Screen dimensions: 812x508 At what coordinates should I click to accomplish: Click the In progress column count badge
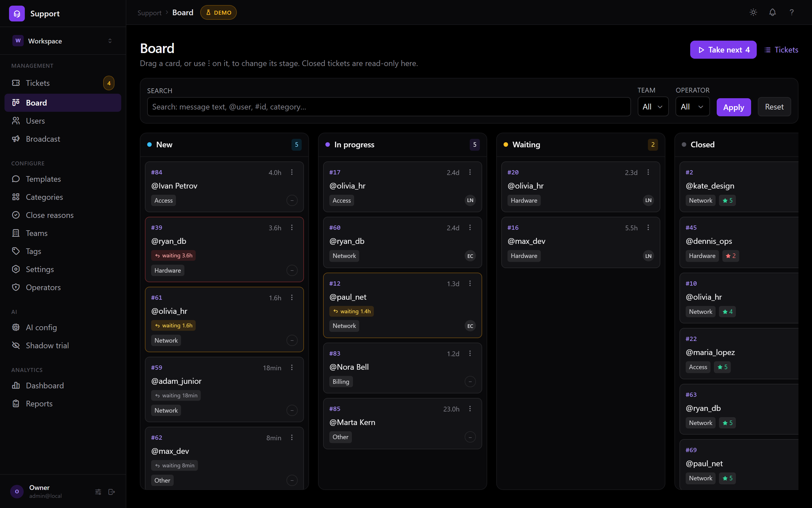(475, 144)
